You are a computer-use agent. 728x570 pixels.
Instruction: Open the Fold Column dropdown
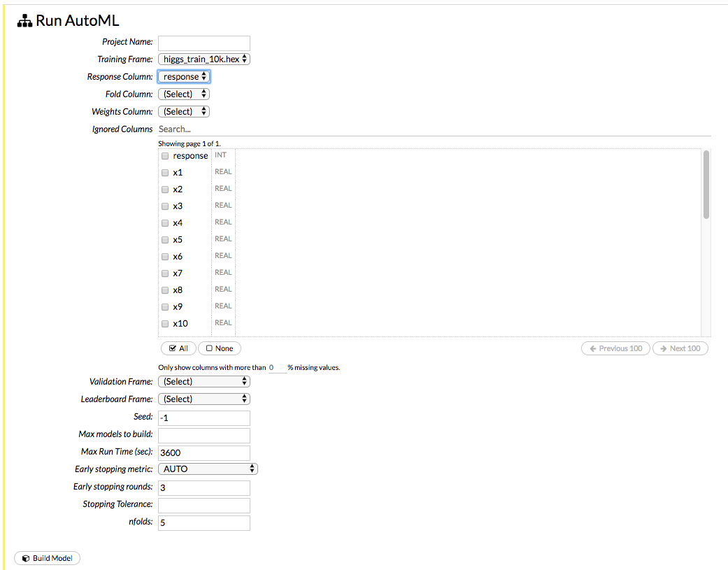click(183, 94)
